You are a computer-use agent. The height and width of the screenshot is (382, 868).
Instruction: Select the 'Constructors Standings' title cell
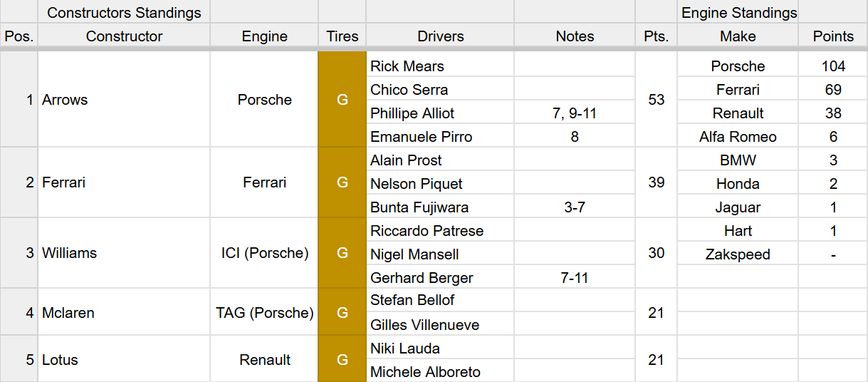pos(124,12)
